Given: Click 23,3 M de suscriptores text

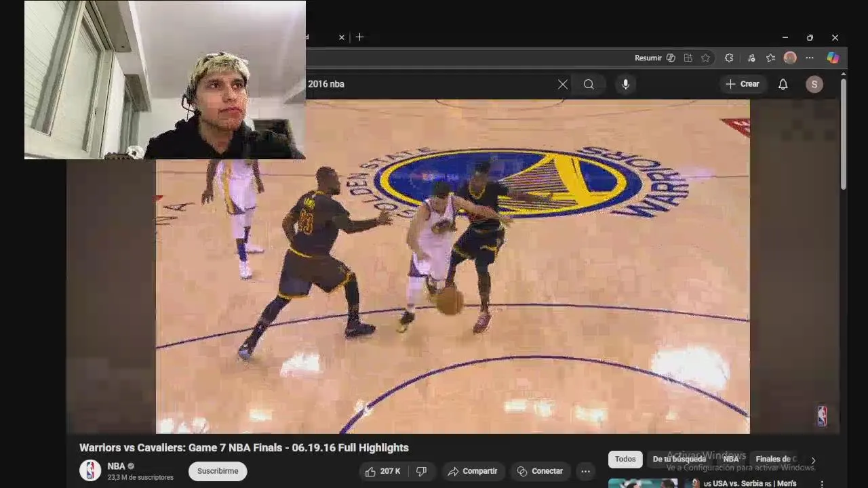Looking at the screenshot, I should click(140, 477).
